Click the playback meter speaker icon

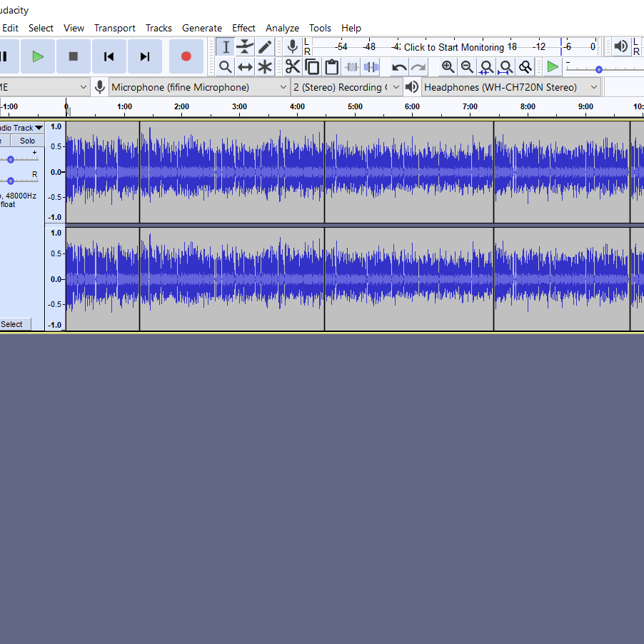621,46
